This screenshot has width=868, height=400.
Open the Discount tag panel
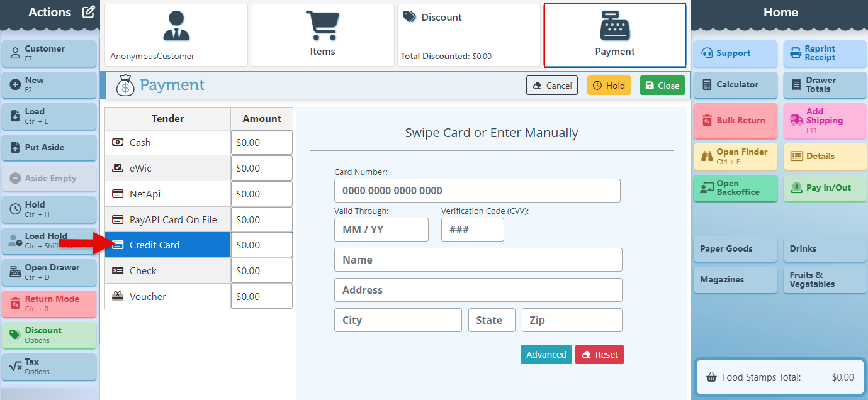coord(468,35)
